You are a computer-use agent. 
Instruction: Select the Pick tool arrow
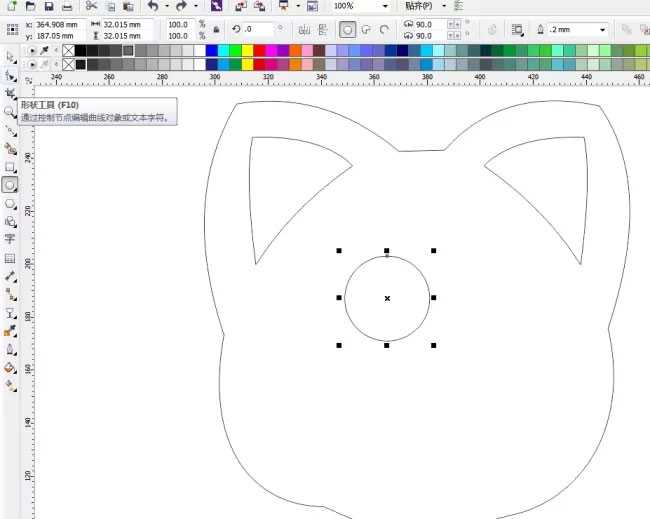point(10,57)
